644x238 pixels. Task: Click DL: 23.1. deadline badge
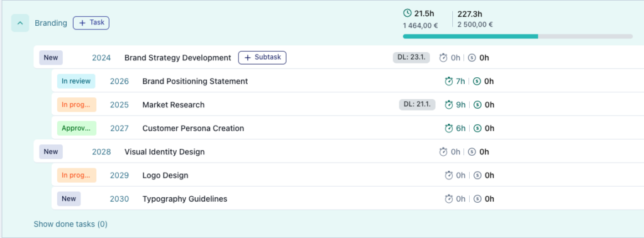click(x=411, y=57)
